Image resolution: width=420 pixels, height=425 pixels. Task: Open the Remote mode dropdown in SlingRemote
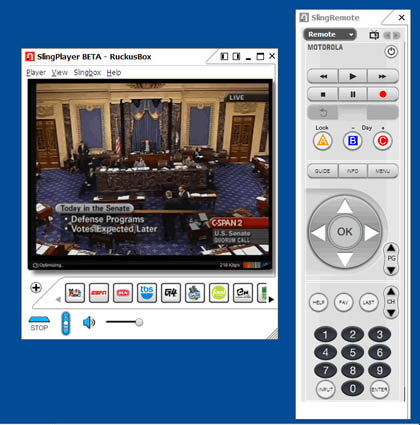click(330, 34)
